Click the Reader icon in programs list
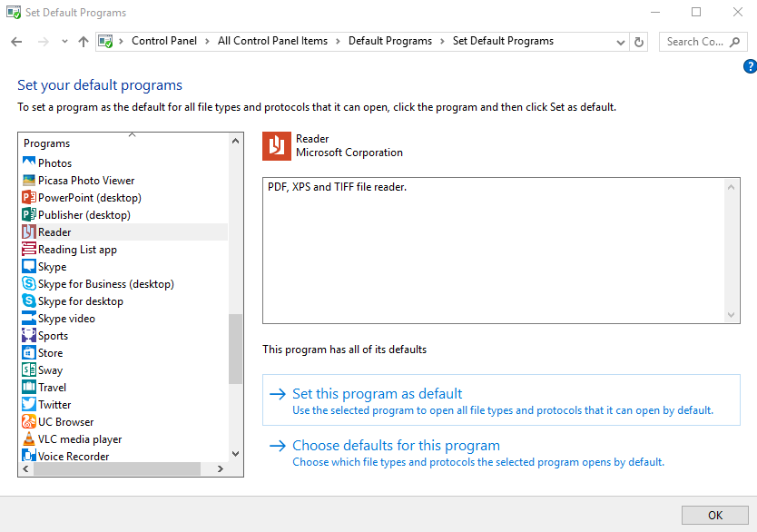Screen dimensions: 757x532 click(29, 232)
